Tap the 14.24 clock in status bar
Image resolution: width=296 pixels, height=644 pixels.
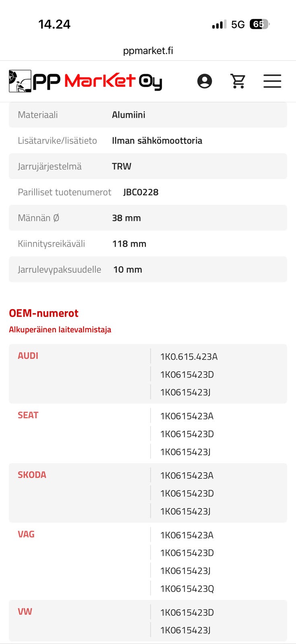pos(54,25)
